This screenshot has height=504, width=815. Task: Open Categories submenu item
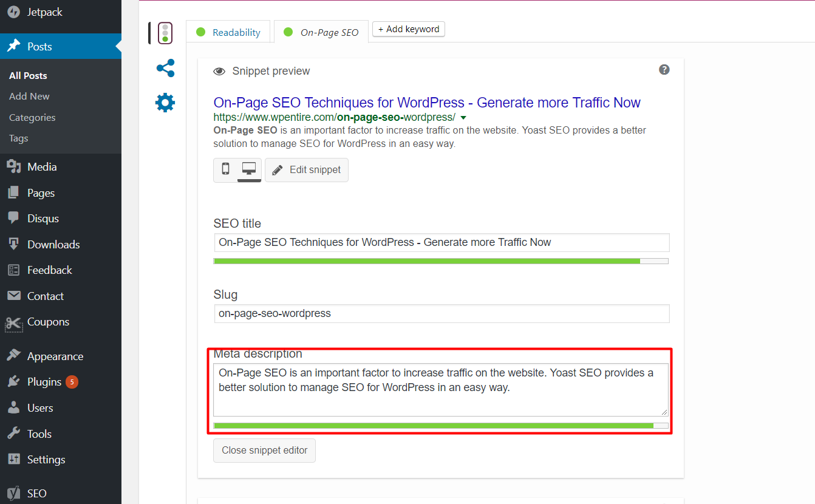(x=32, y=117)
